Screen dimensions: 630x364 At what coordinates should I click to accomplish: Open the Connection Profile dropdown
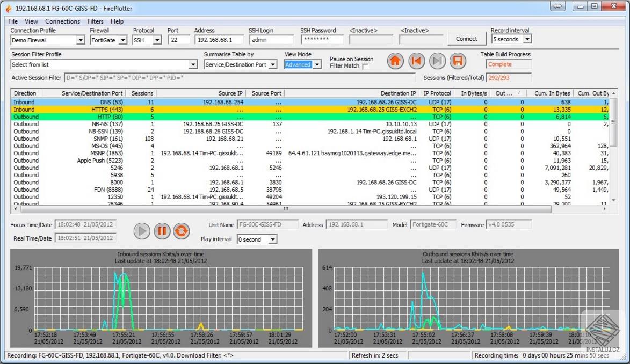[81, 40]
